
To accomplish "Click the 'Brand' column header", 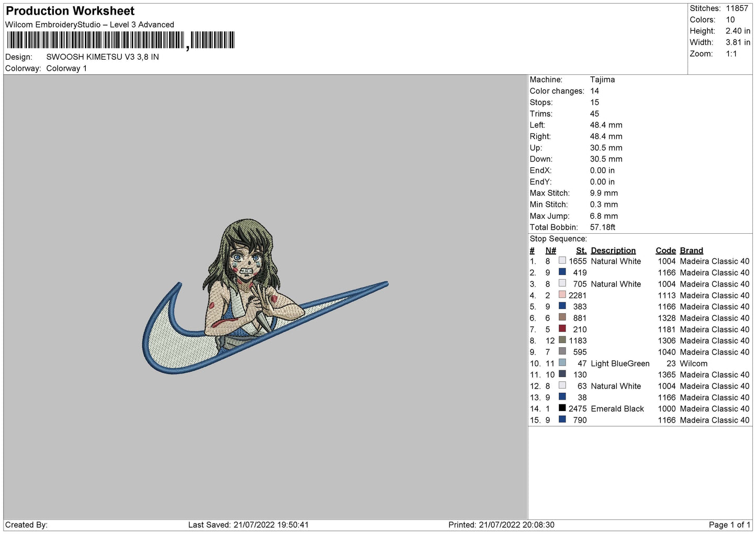I will pos(692,251).
